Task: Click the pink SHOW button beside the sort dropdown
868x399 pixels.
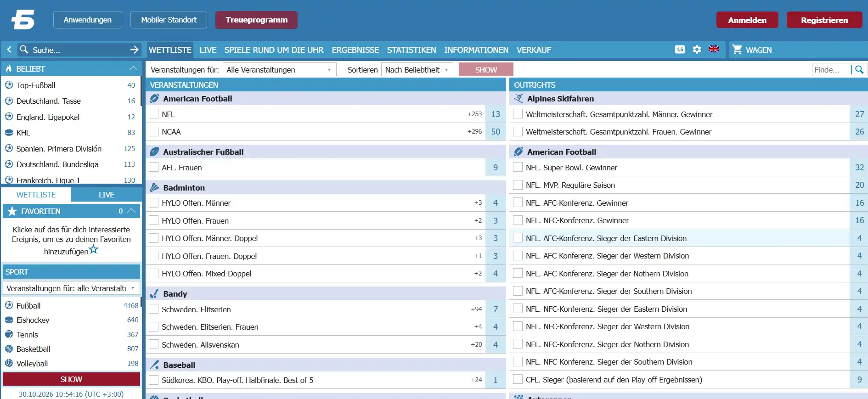Action: 486,70
